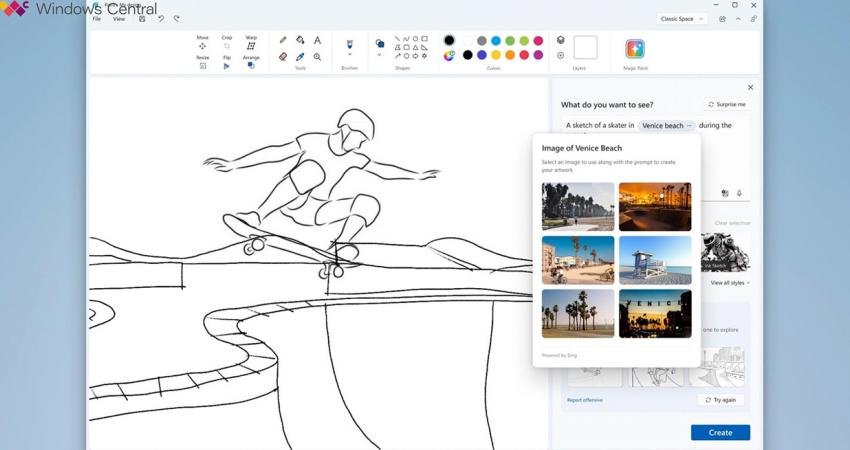This screenshot has width=850, height=450.
Task: Select the Color picker eyedropper
Action: (x=300, y=56)
